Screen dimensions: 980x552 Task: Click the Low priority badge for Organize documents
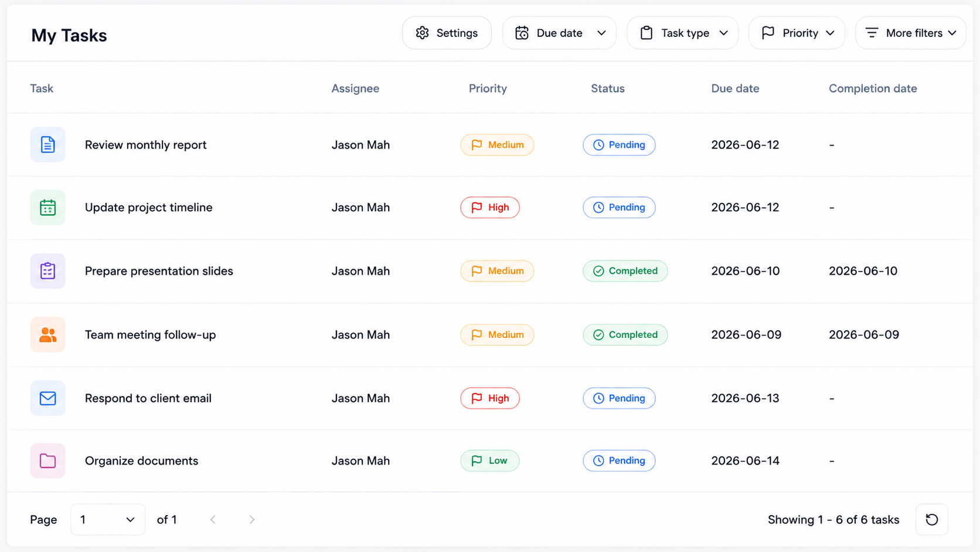(x=490, y=461)
